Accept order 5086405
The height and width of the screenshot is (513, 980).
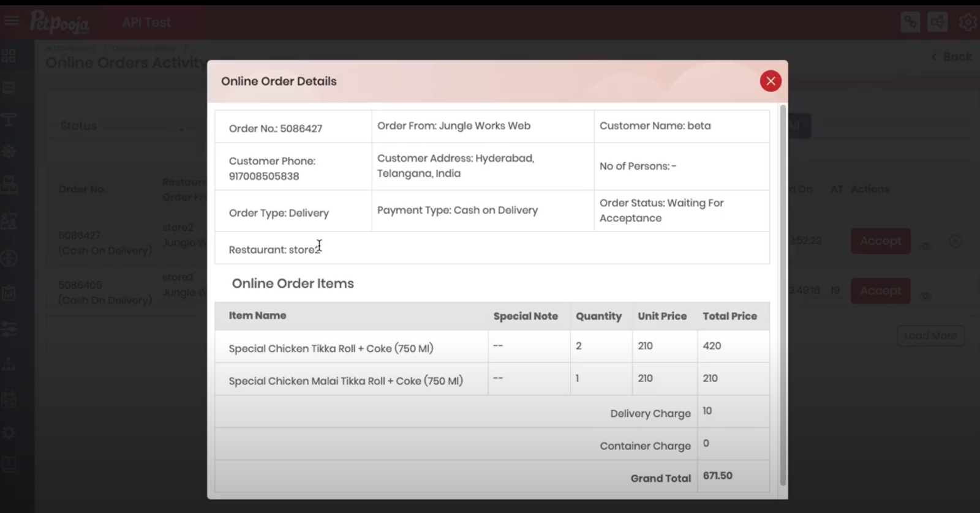(x=880, y=291)
